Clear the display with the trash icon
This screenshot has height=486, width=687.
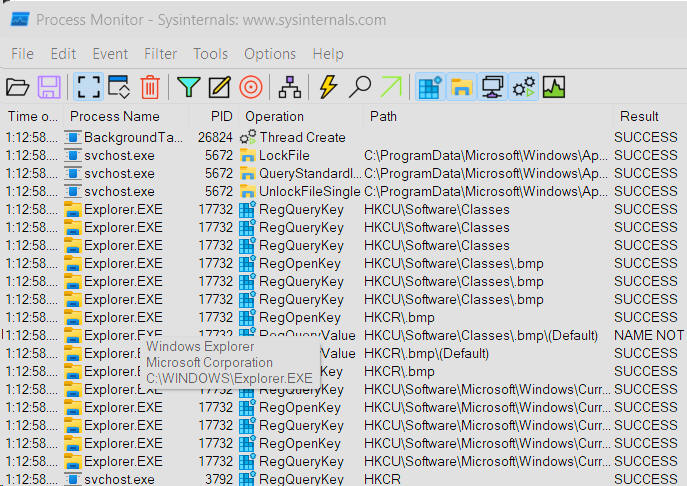point(150,87)
